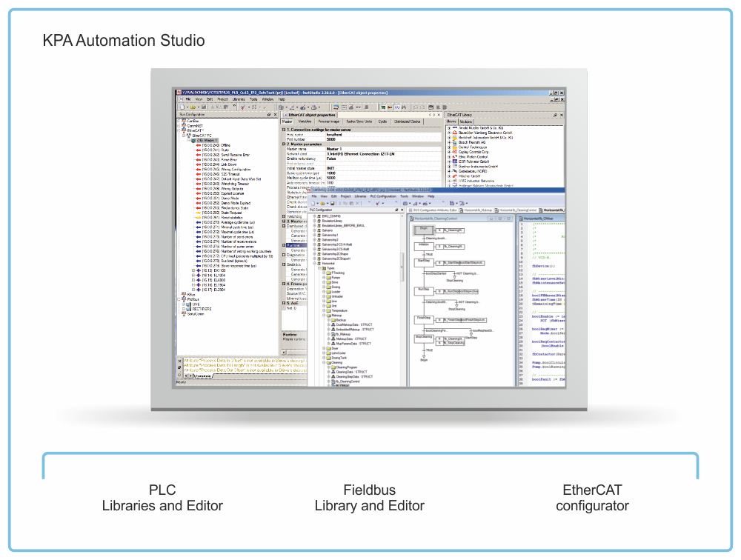Select Getriebebau NORD in EtherCAT Library

click(472, 172)
